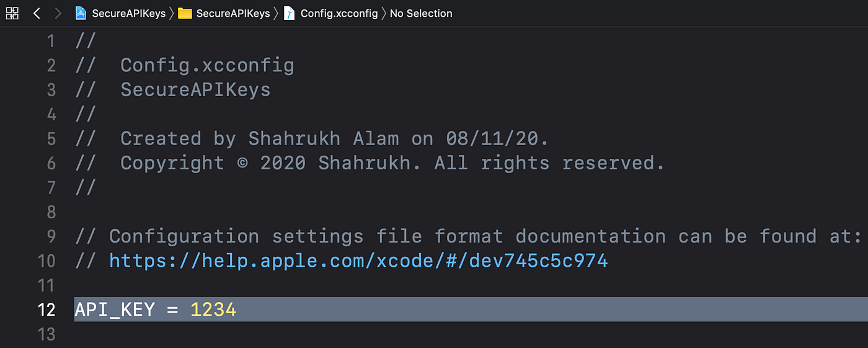Click the empty line 13 in the editor
This screenshot has height=348, width=868.
pyautogui.click(x=471, y=334)
